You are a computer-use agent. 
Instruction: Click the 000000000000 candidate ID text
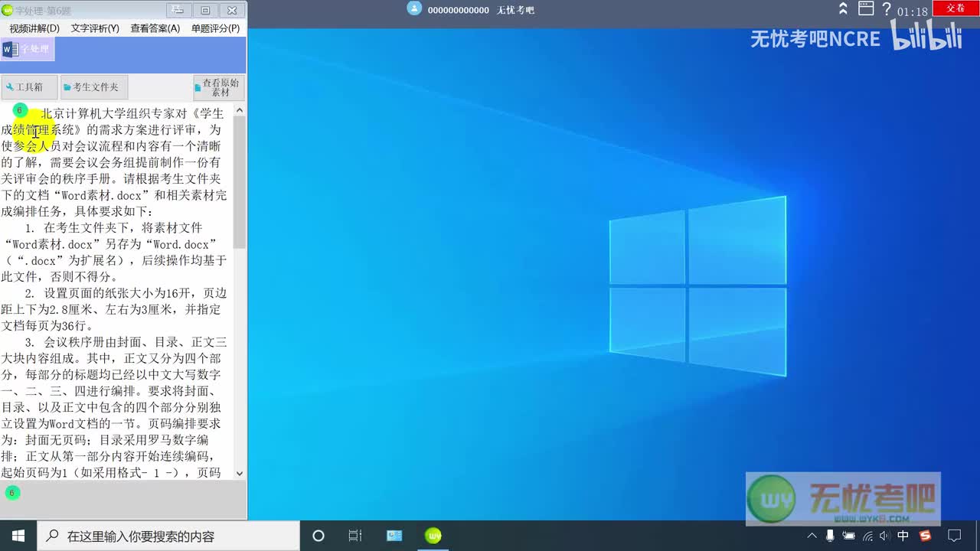pos(458,10)
